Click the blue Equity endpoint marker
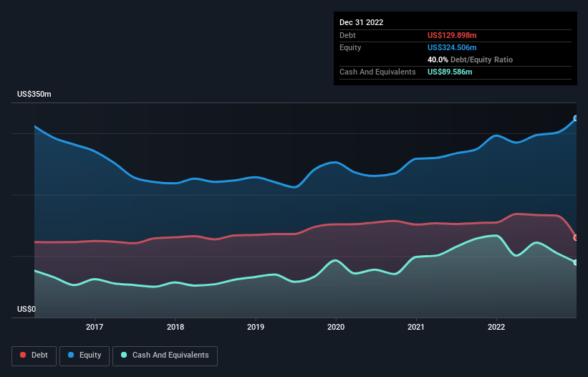This screenshot has width=588, height=377. click(576, 118)
